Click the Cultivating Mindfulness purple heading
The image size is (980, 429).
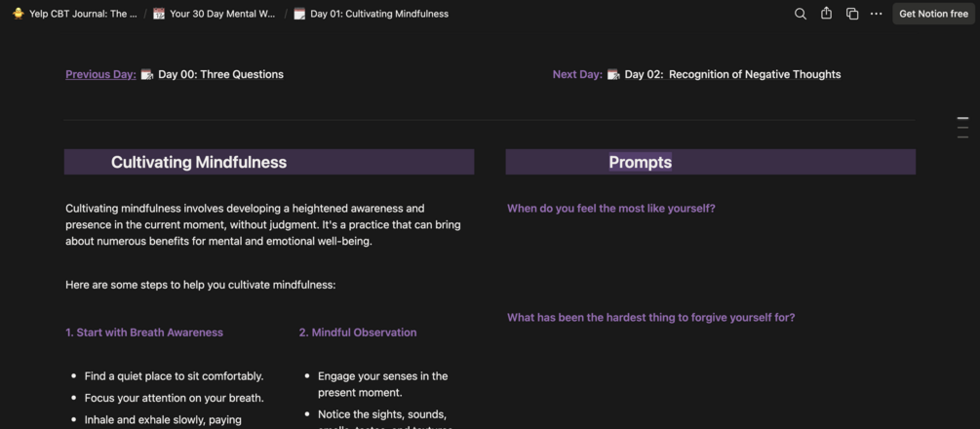coord(199,162)
